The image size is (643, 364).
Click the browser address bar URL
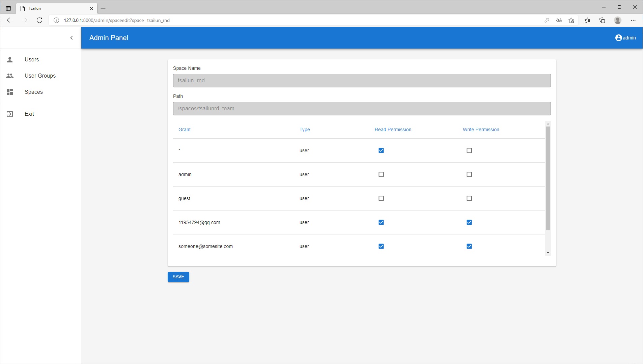tap(117, 20)
